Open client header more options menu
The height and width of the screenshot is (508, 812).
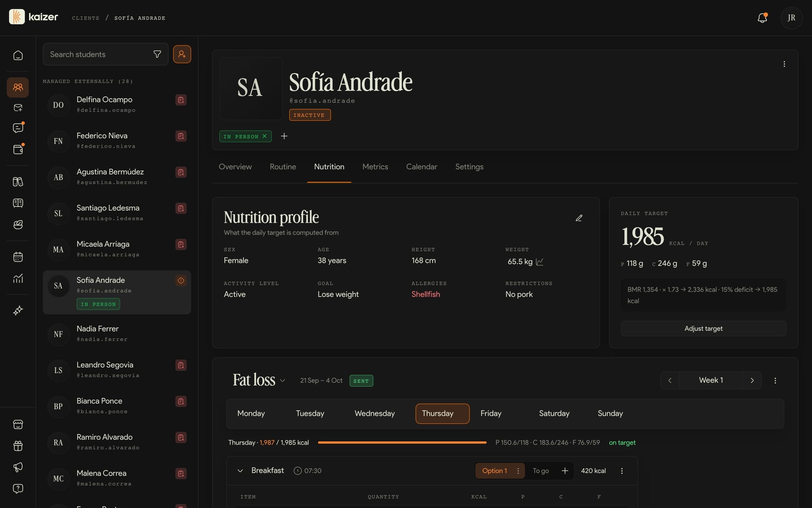784,64
